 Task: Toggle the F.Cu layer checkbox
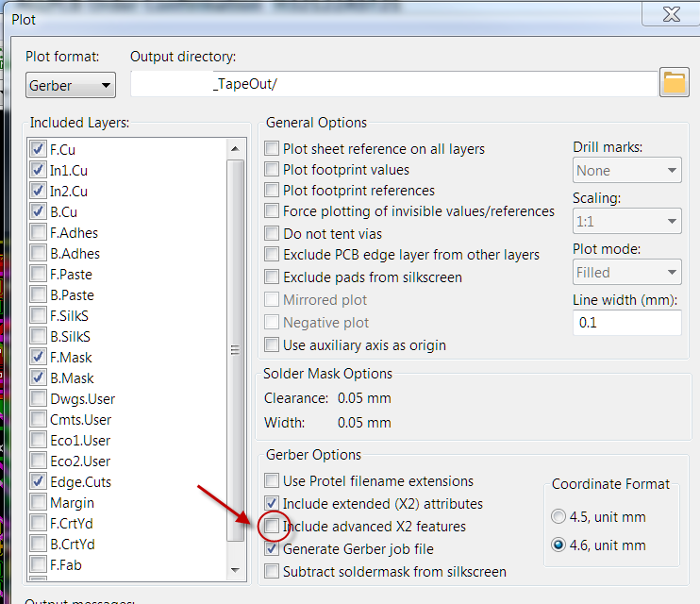click(38, 149)
